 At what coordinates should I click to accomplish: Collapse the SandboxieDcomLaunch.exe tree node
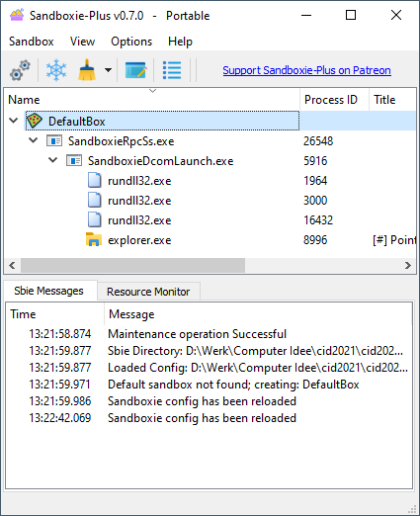click(53, 160)
